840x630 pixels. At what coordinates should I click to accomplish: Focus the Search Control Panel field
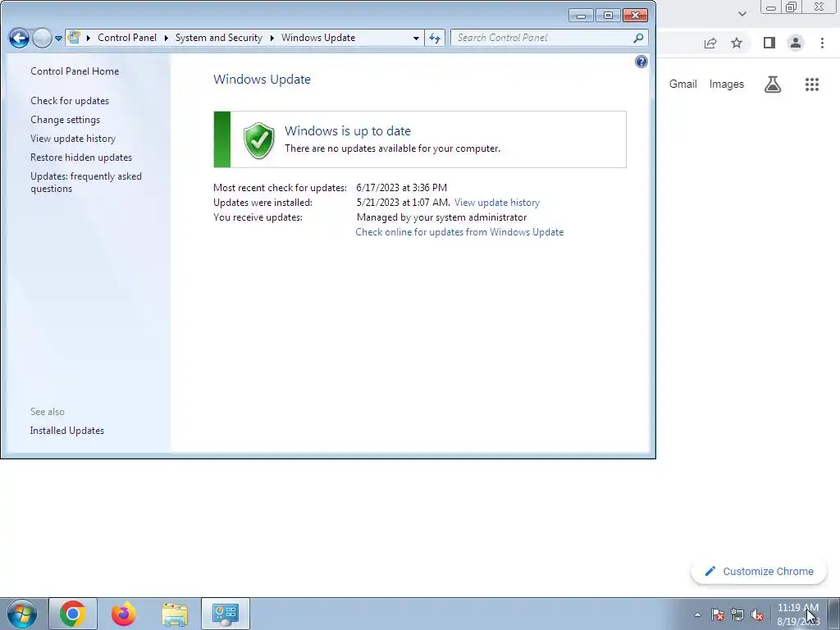pos(541,38)
